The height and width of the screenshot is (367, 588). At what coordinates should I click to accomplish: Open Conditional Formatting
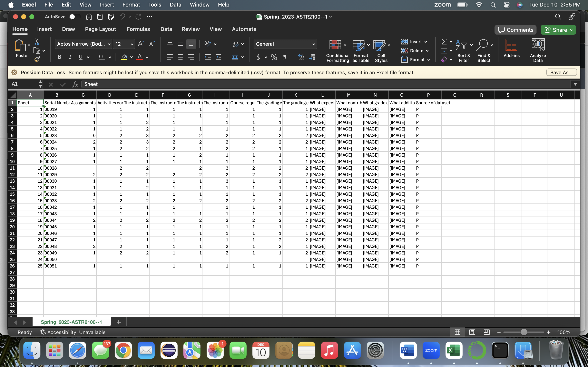(x=337, y=51)
